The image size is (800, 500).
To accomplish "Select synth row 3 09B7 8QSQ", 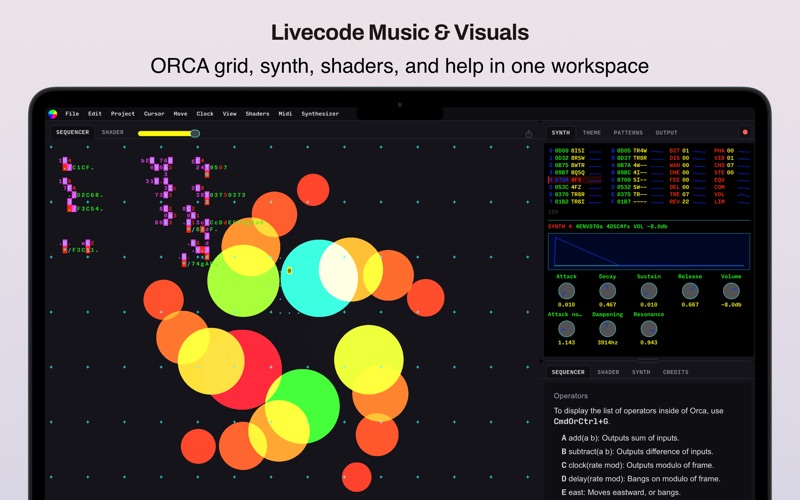I will pos(575,172).
